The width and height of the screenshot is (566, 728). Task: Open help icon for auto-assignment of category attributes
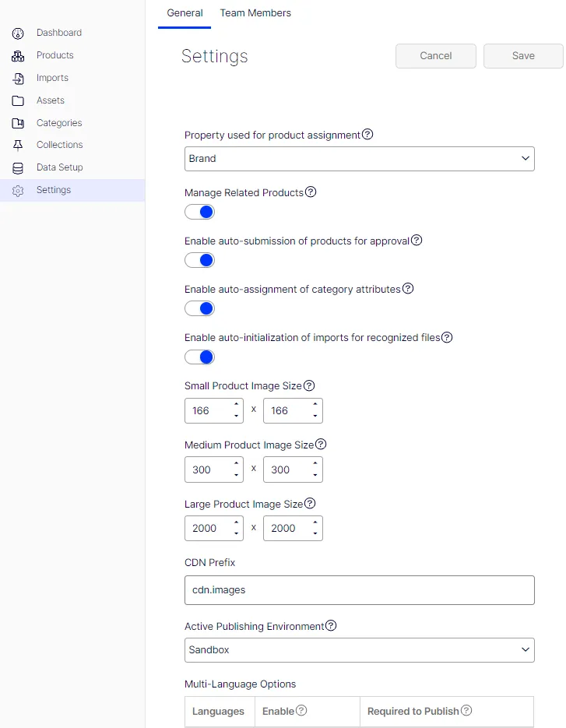408,288
